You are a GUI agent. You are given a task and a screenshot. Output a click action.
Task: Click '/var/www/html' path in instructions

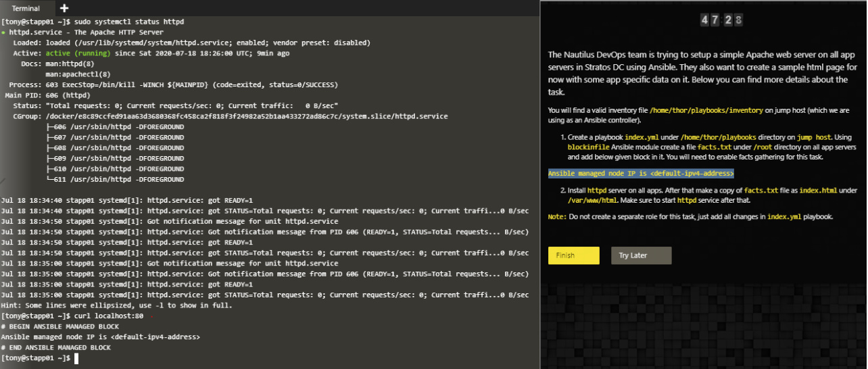[x=593, y=200]
